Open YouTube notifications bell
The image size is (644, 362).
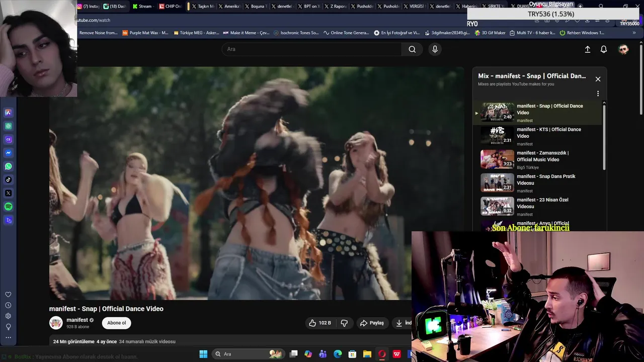(604, 49)
